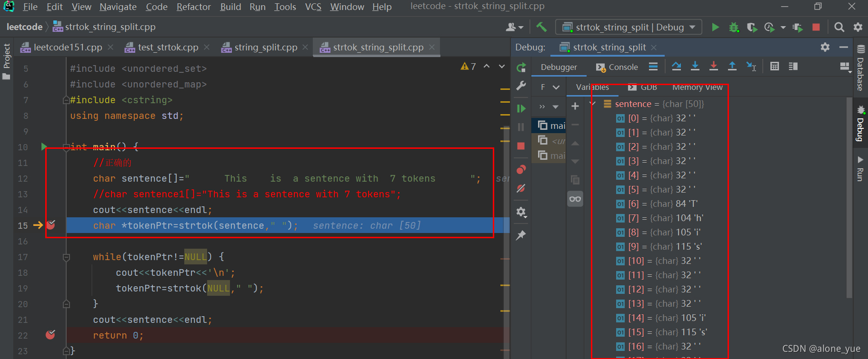Open the debug sidebar gear settings dropdown
Viewport: 868px width, 359px height.
click(x=521, y=212)
